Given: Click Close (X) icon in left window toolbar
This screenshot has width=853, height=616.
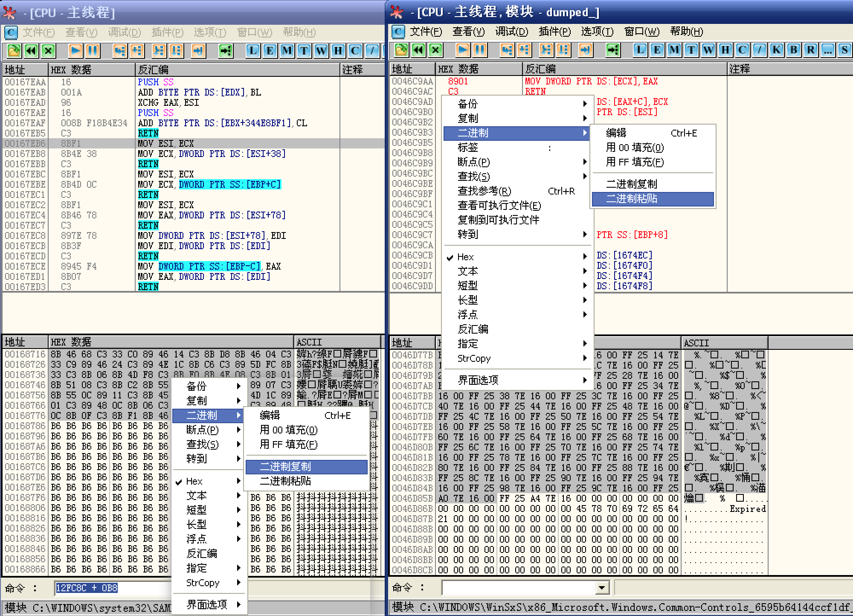Looking at the screenshot, I should [48, 51].
